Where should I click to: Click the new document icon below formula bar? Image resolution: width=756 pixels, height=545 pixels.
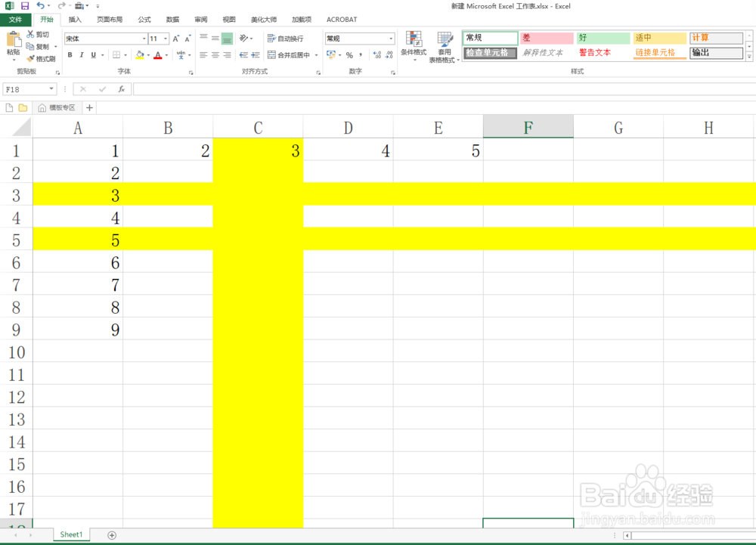pyautogui.click(x=9, y=107)
